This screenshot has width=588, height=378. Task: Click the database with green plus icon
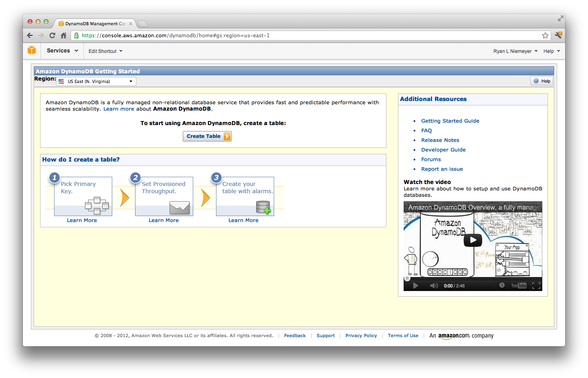point(263,207)
